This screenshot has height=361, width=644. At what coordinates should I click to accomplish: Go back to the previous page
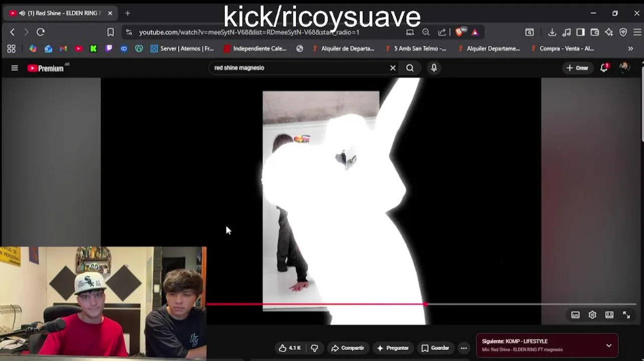[x=13, y=32]
